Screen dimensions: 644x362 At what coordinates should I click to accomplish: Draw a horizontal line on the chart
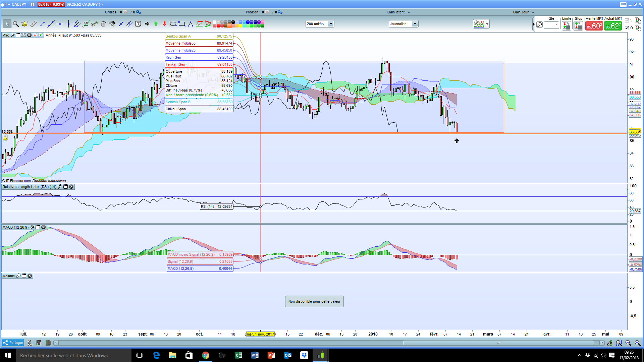(60, 24)
